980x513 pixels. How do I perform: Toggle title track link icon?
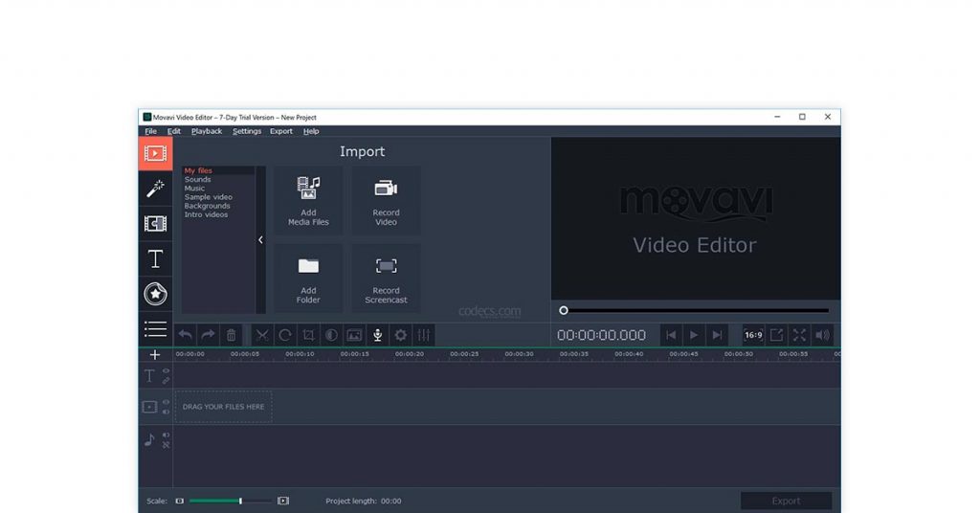coord(167,381)
